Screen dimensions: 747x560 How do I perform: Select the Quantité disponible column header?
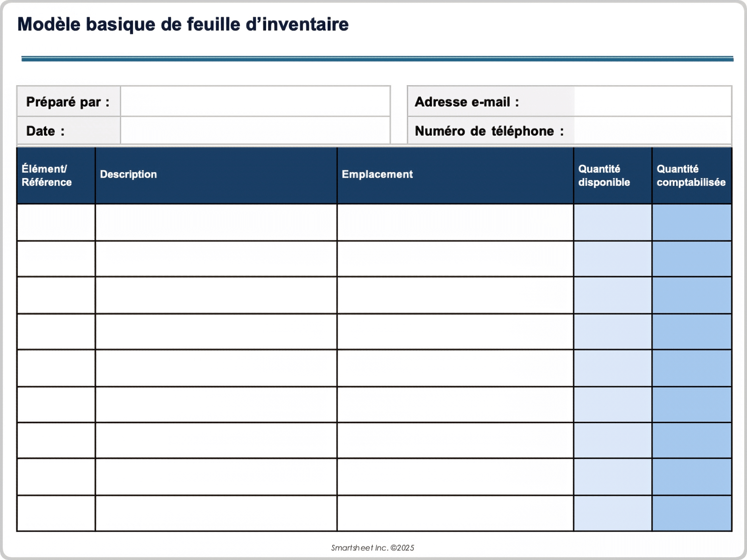coord(612,175)
